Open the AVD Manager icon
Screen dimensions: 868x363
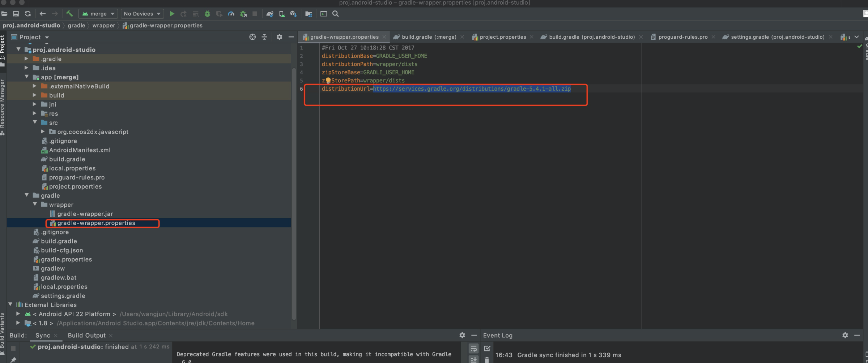(x=282, y=14)
